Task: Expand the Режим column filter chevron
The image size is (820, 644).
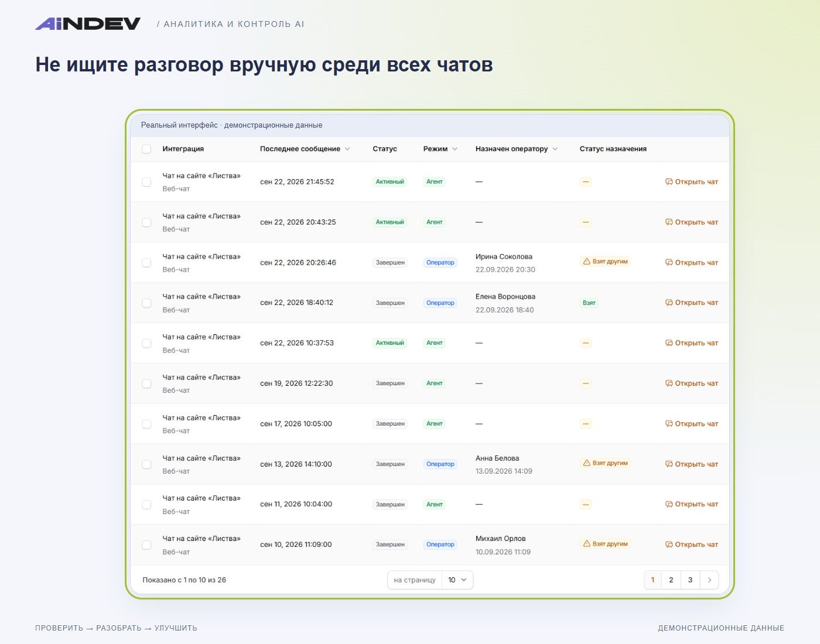Action: click(x=455, y=149)
